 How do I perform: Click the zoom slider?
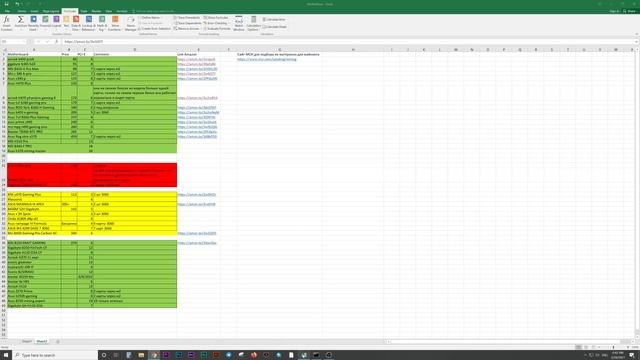pos(613,347)
